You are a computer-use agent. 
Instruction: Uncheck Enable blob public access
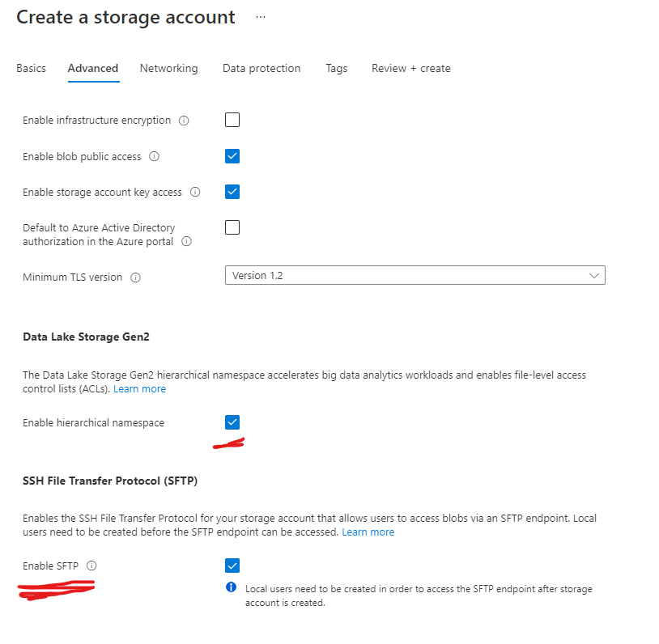coord(232,156)
